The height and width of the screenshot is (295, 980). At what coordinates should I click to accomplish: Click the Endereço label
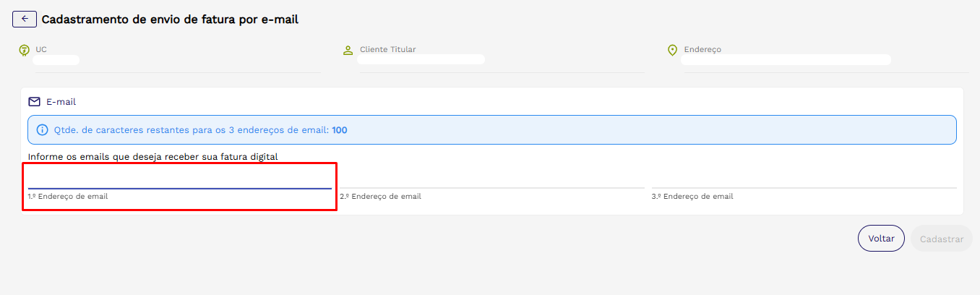(x=702, y=49)
